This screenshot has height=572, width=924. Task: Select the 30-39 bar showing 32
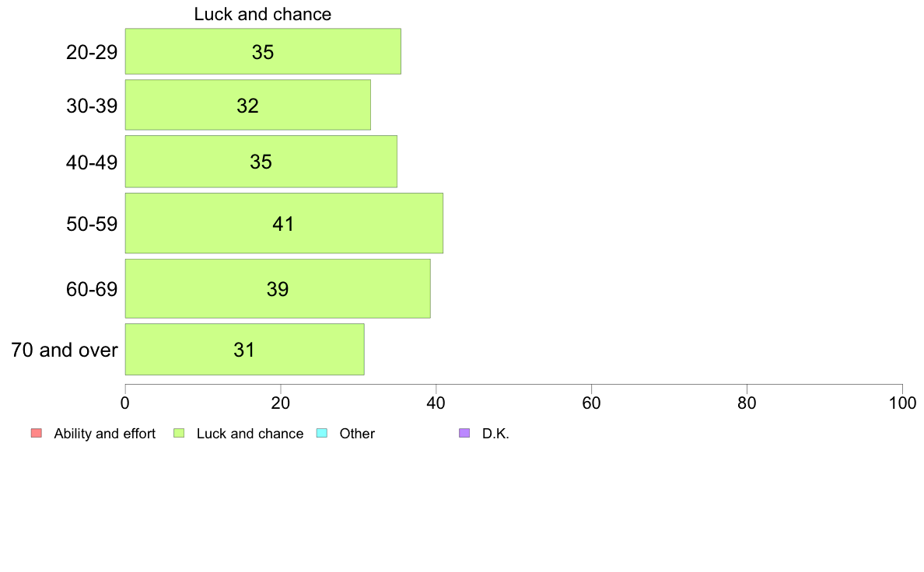247,105
